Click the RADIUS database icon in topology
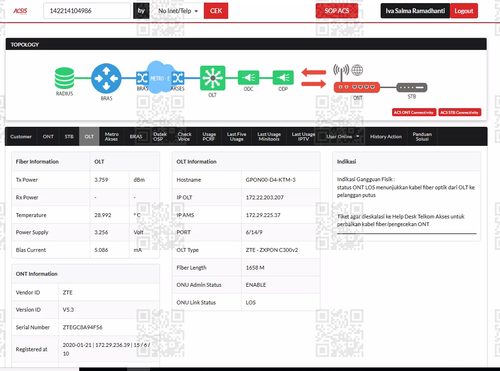500x371 pixels. click(64, 78)
